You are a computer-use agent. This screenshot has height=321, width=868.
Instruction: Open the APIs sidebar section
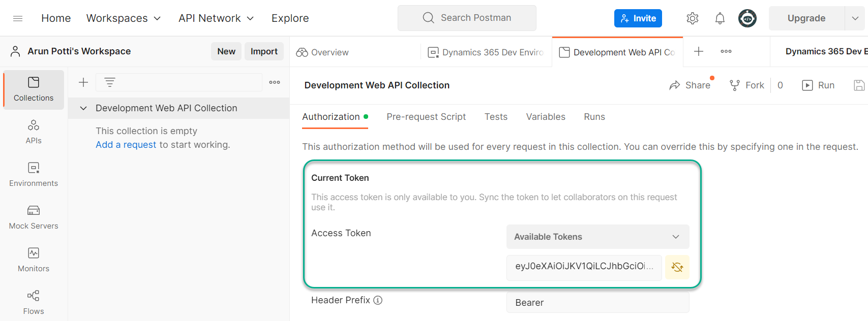coord(34,132)
